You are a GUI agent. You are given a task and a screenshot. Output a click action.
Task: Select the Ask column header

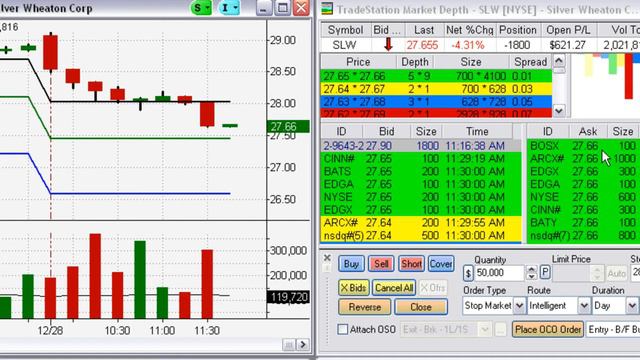pyautogui.click(x=588, y=131)
